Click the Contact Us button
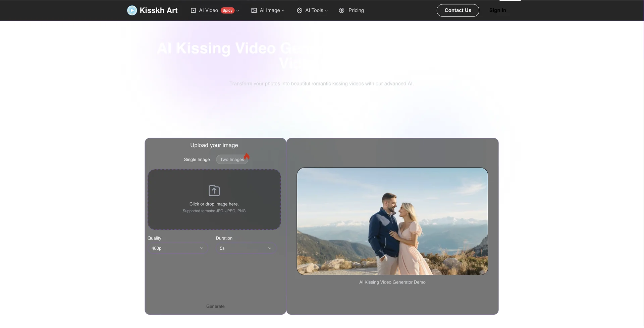The image size is (644, 328). [x=458, y=10]
